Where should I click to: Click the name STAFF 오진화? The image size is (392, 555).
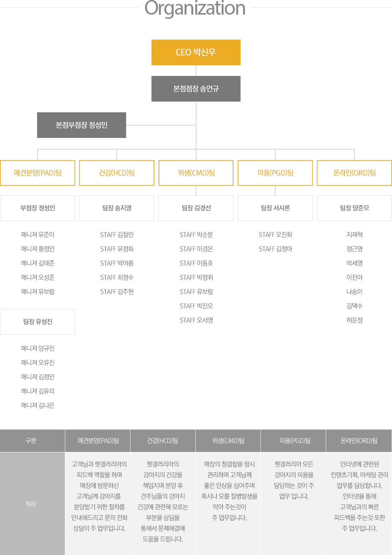point(275,235)
